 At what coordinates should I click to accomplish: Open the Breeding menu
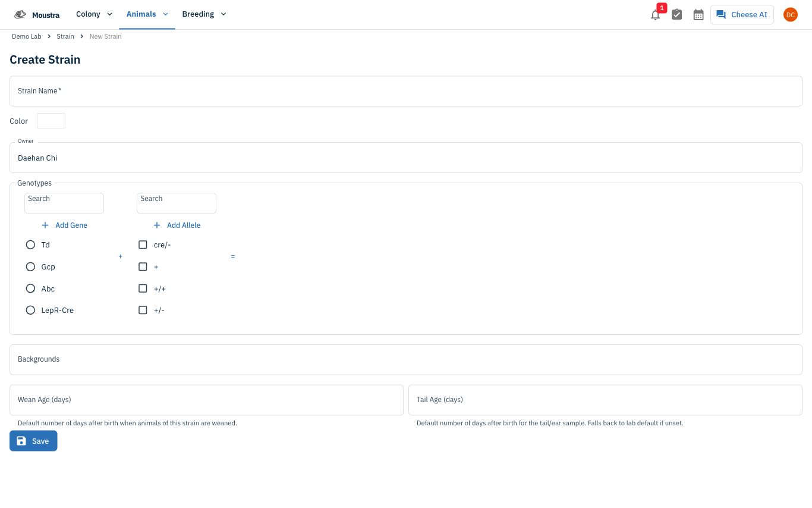[204, 14]
